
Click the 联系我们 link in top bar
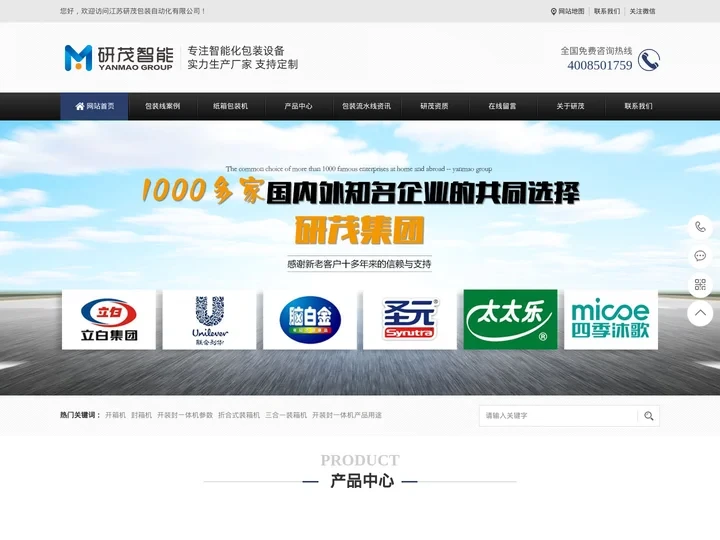pyautogui.click(x=607, y=11)
